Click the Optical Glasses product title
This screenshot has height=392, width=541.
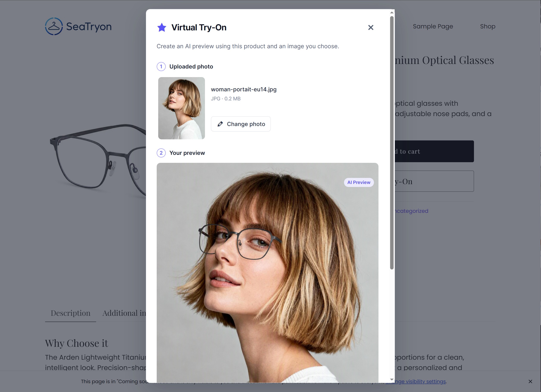[444, 60]
